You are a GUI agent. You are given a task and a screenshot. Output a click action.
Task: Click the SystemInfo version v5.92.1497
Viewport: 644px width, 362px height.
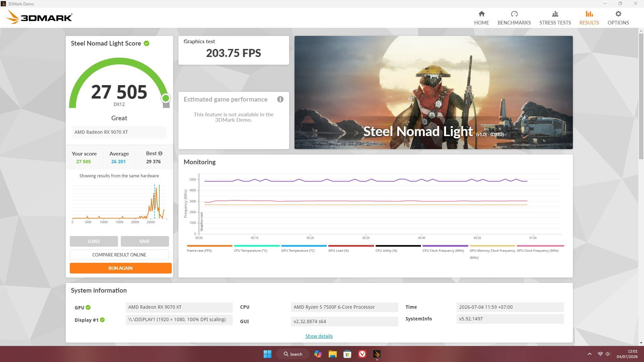(x=510, y=319)
